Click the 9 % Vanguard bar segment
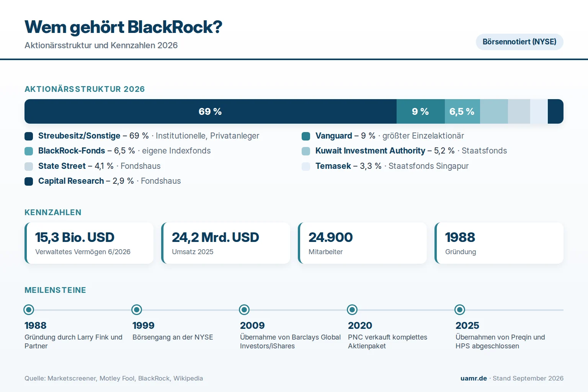The image size is (588, 392). [x=421, y=111]
